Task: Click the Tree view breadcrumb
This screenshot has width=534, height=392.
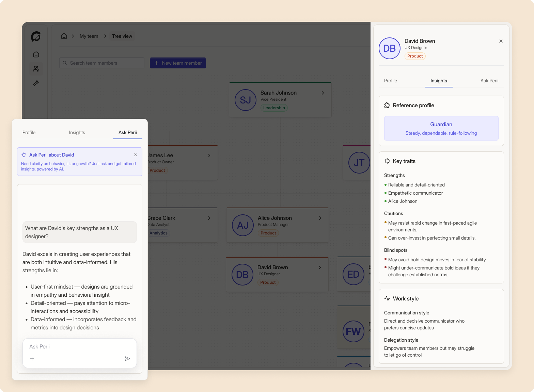Action: tap(122, 36)
